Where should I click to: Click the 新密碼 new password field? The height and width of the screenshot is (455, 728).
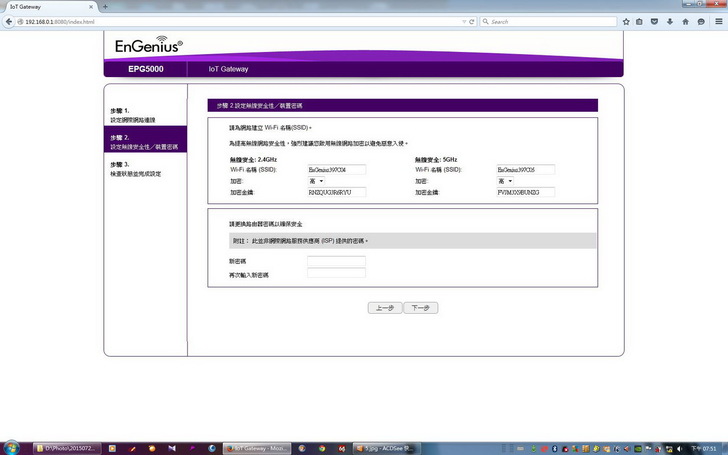(336, 261)
